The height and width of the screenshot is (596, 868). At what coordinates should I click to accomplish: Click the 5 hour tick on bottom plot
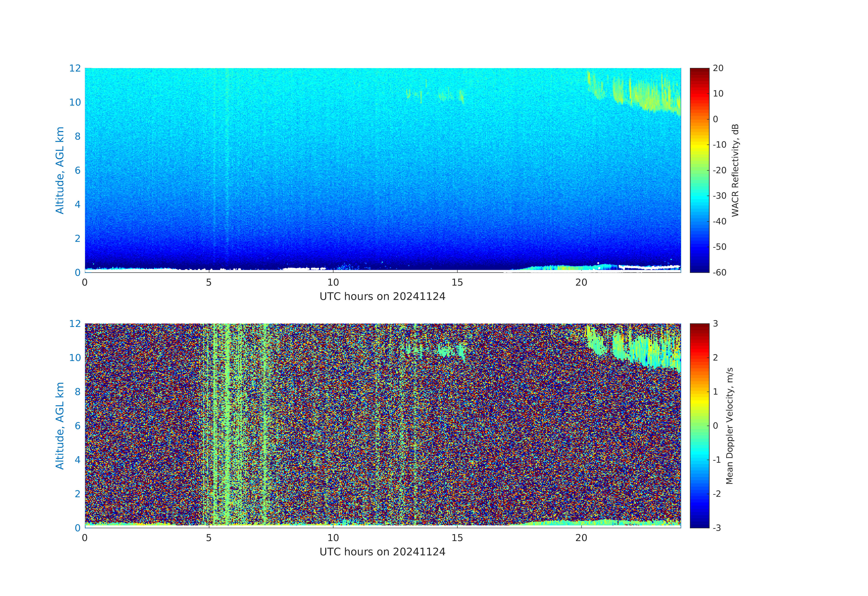tap(209, 538)
